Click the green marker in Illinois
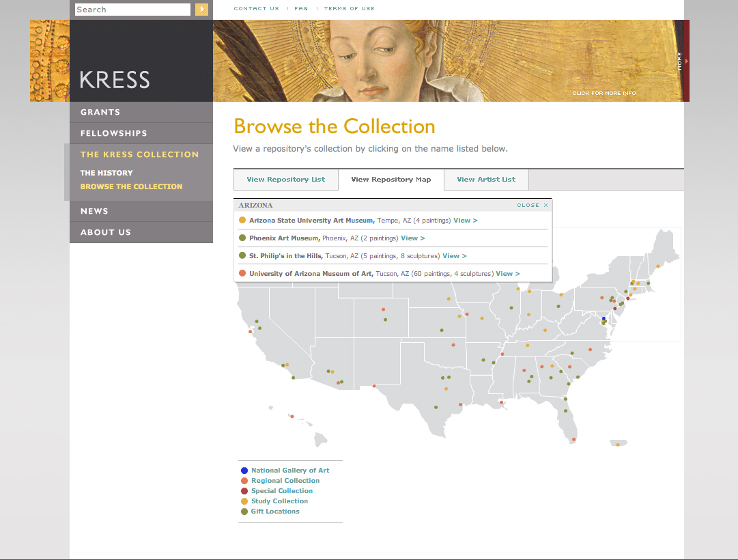This screenshot has height=560, width=738. [511, 308]
